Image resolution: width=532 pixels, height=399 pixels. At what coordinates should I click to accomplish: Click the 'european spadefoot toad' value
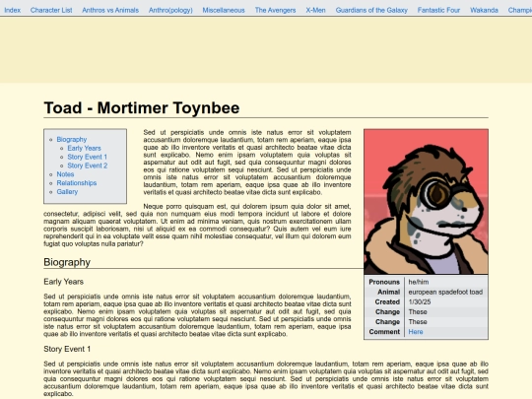pyautogui.click(x=445, y=293)
